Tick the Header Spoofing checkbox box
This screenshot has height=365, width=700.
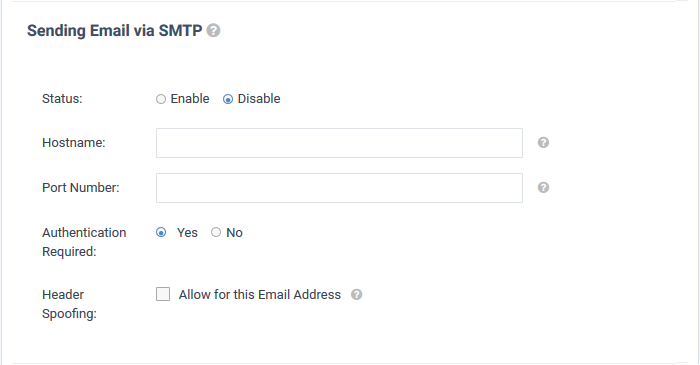tap(163, 294)
